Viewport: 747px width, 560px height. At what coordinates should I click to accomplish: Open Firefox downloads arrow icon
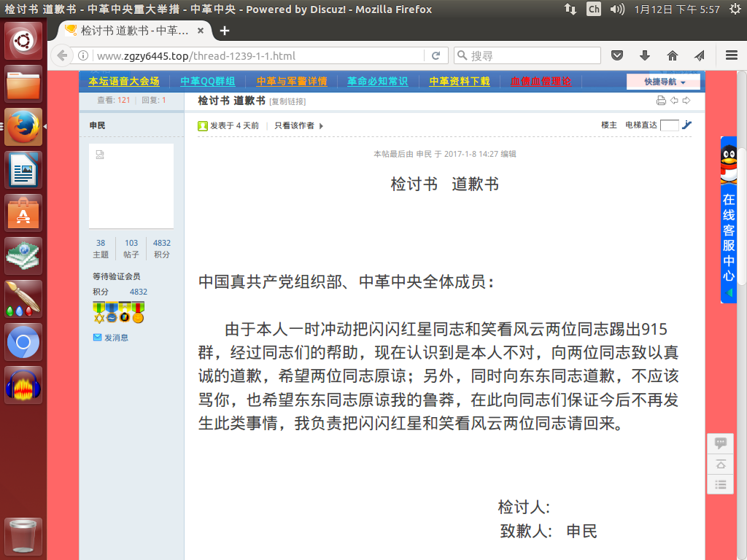(645, 55)
